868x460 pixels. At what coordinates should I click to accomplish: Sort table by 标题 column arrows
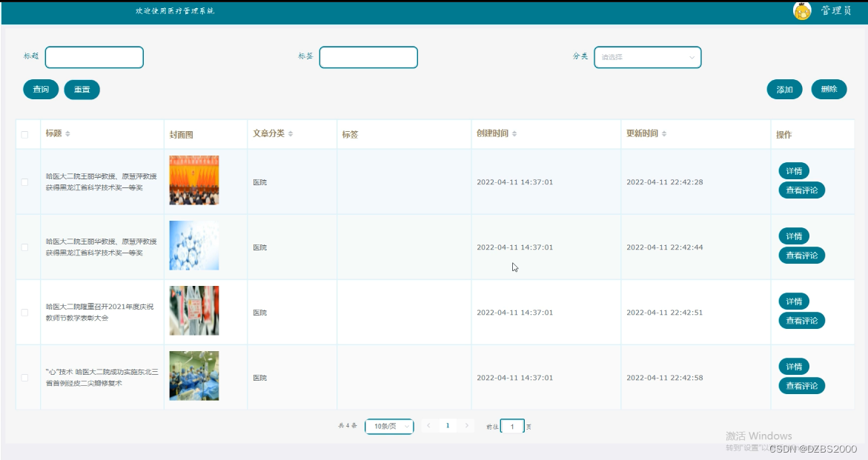pyautogui.click(x=67, y=134)
